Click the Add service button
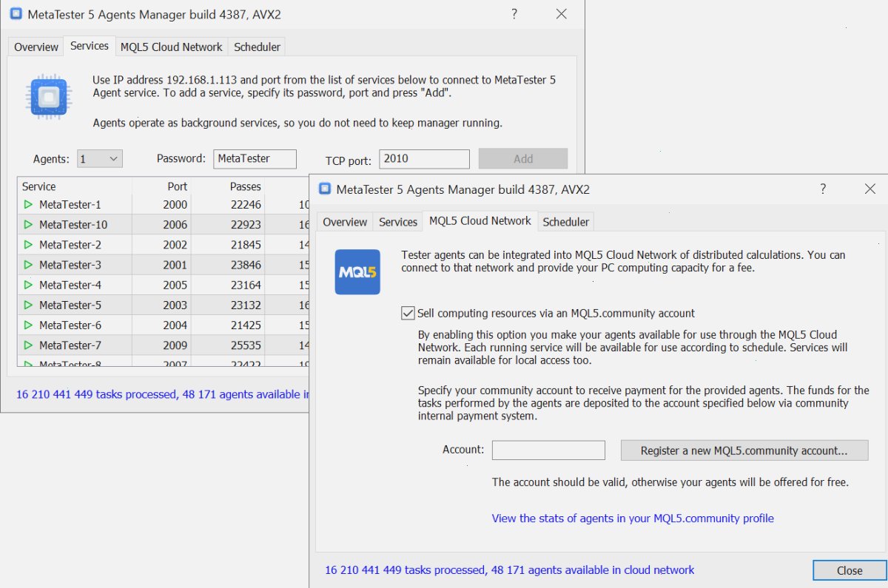 coord(523,158)
